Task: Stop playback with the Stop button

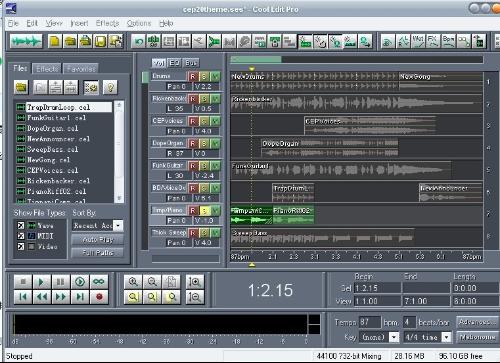Action: (23, 282)
